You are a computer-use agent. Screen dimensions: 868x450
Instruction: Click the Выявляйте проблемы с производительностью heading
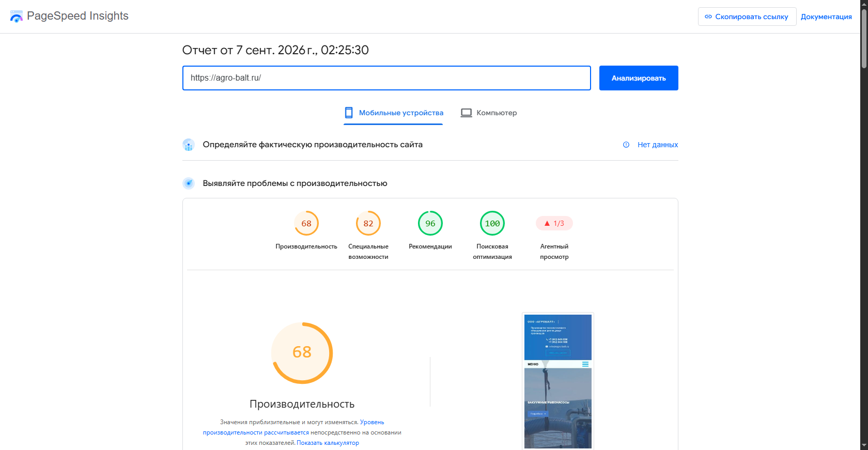click(295, 183)
